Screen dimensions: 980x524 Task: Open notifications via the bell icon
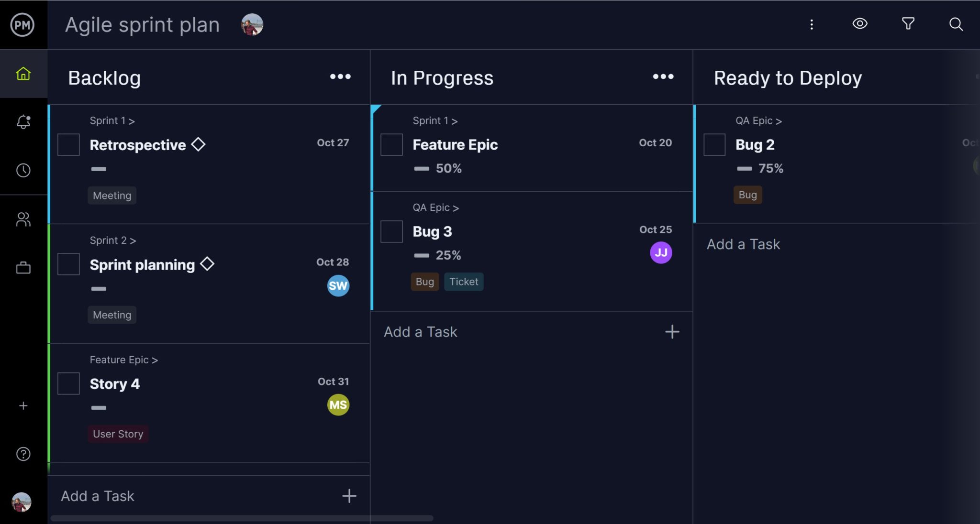23,122
